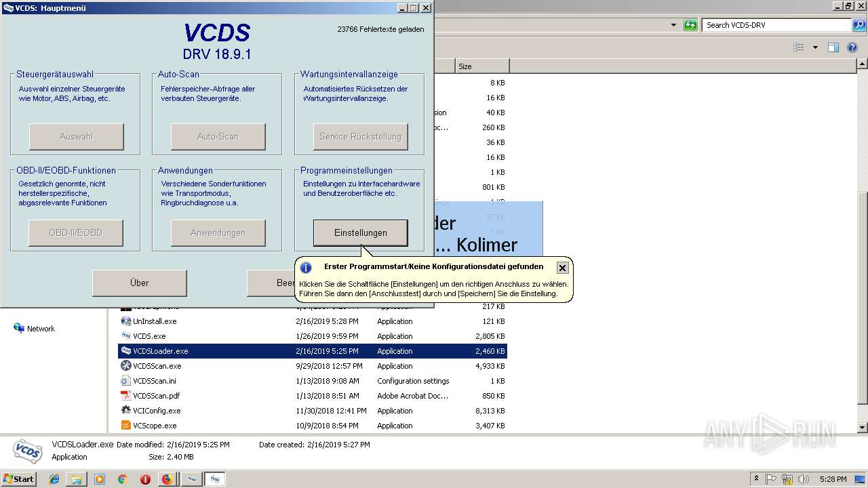Image resolution: width=868 pixels, height=488 pixels.
Task: Click the info icon in the balloon tip
Action: point(306,268)
